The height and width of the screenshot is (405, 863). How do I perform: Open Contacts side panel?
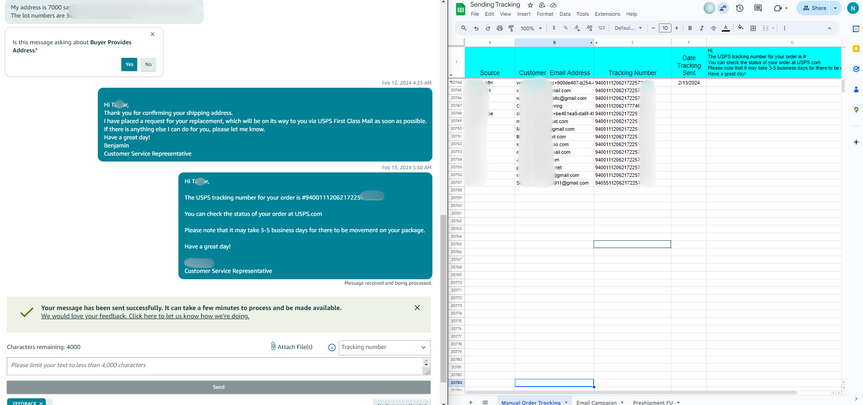[x=856, y=89]
